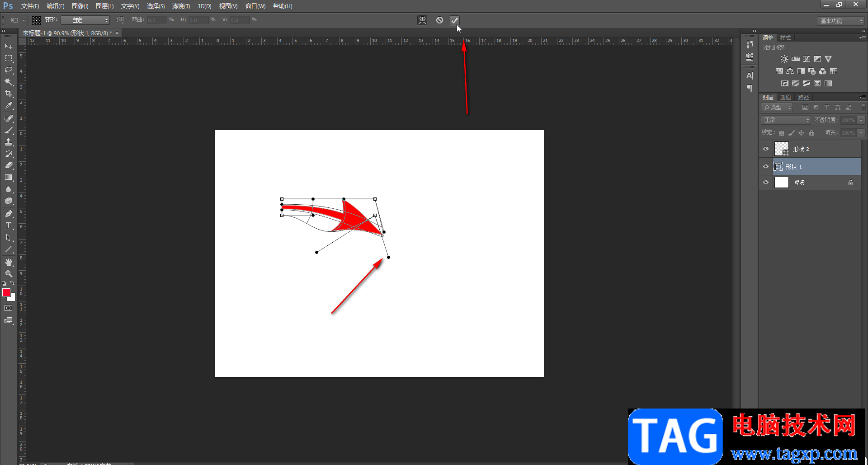Add a Vibrance adjustment
Viewport: 868px width, 465px height.
(828, 59)
